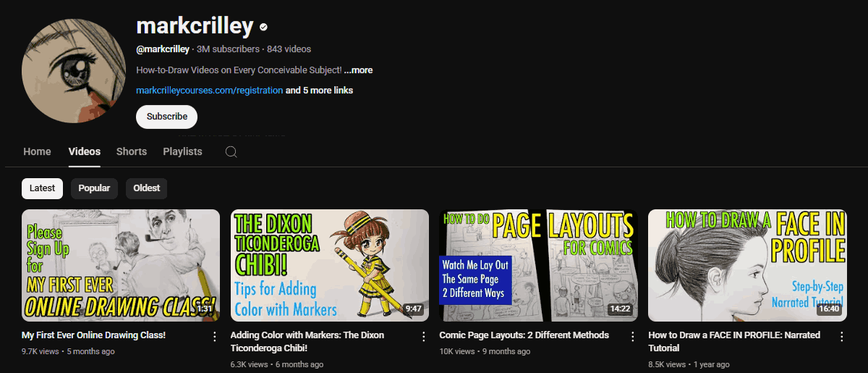
Task: Subscribe to the markcrilley channel
Action: pyautogui.click(x=167, y=117)
